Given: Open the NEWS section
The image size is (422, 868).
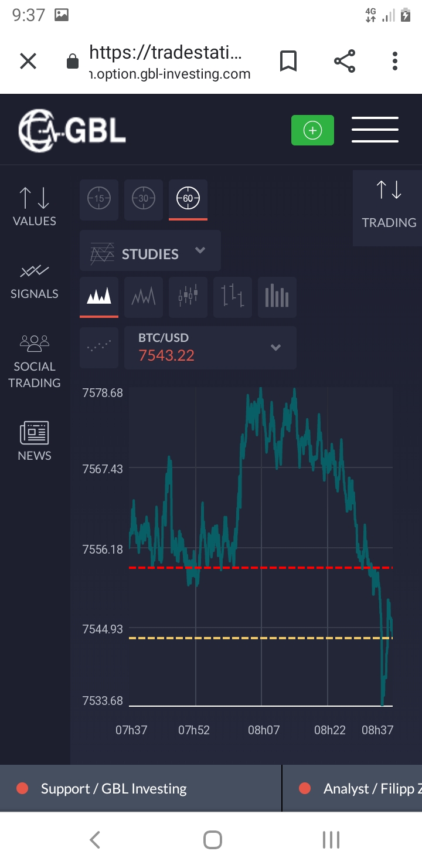Looking at the screenshot, I should point(35,442).
